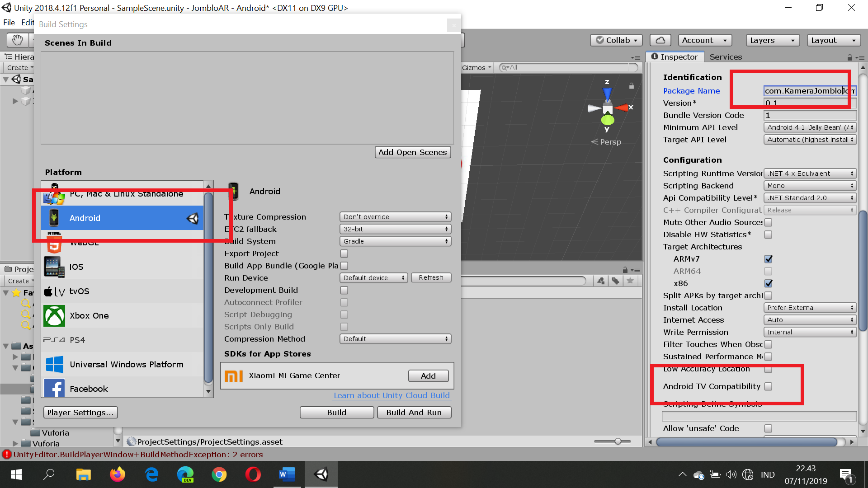Switch to the Inspector tab
The height and width of the screenshot is (488, 868).
click(675, 57)
